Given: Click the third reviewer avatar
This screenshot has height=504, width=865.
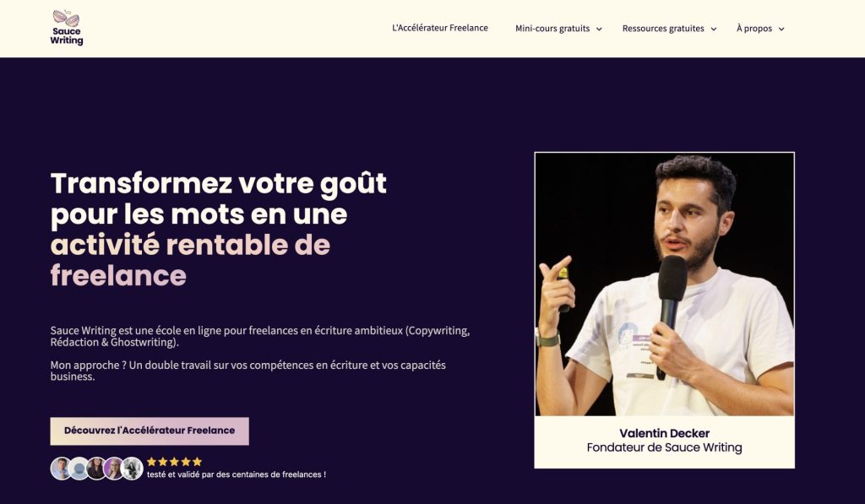Looking at the screenshot, I should click(x=96, y=469).
